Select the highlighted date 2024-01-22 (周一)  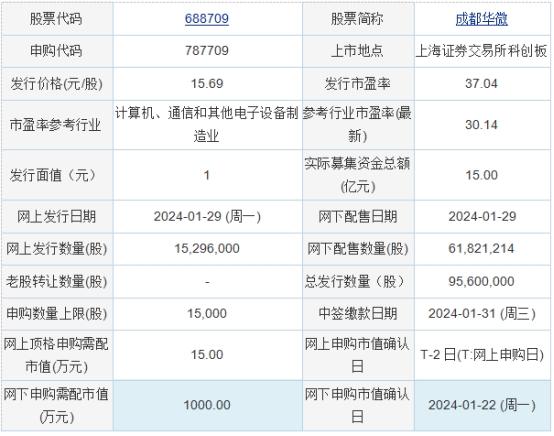click(482, 405)
